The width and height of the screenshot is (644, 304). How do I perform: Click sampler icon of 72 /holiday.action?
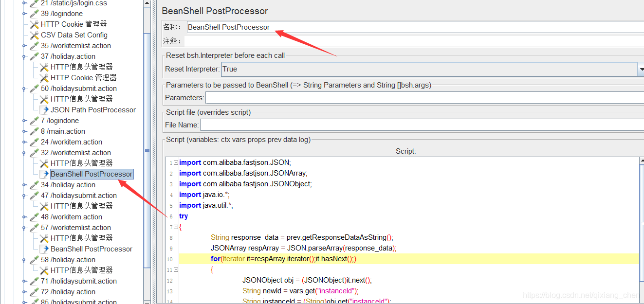[x=34, y=292]
